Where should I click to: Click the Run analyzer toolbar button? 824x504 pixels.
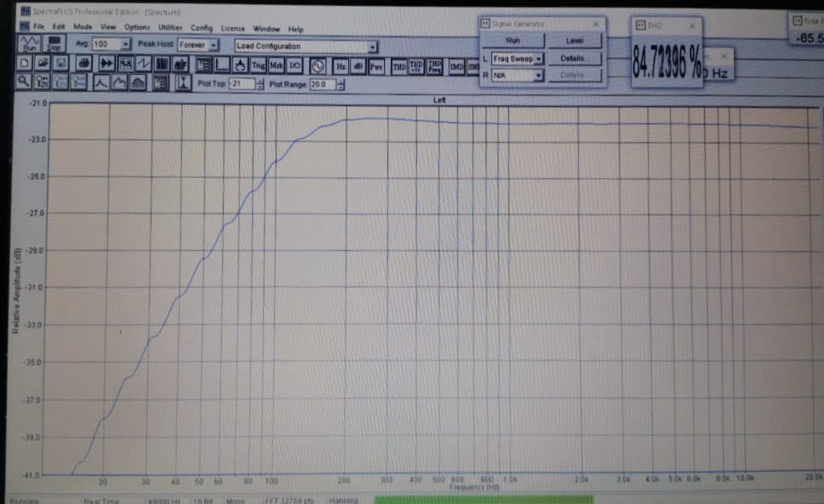[30, 43]
